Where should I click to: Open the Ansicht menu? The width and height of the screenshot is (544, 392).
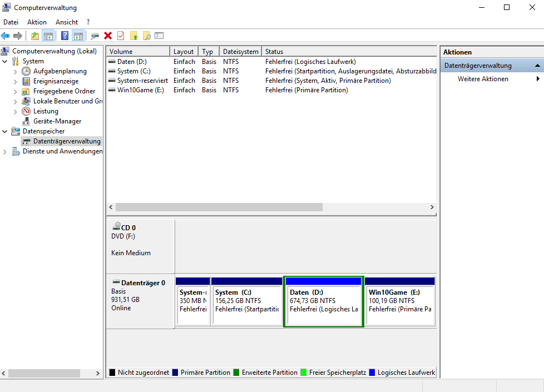pyautogui.click(x=66, y=22)
